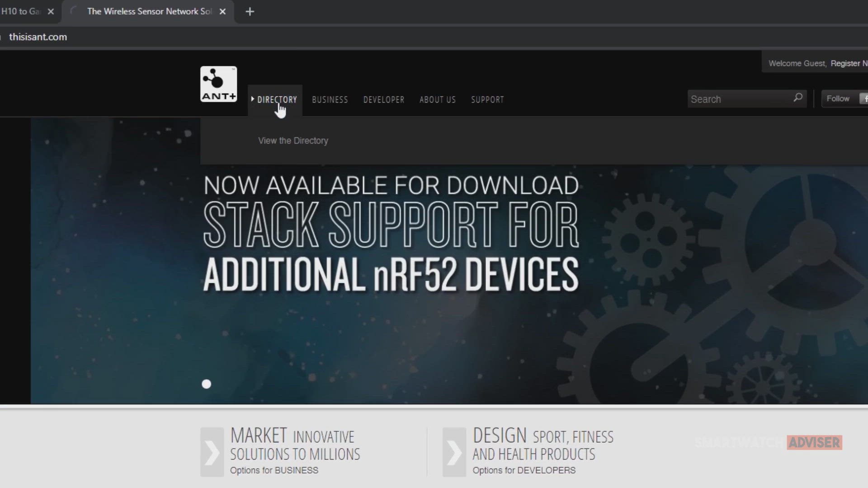Click the DESIGN sport fitness heading
The image size is (868, 488).
(543, 444)
